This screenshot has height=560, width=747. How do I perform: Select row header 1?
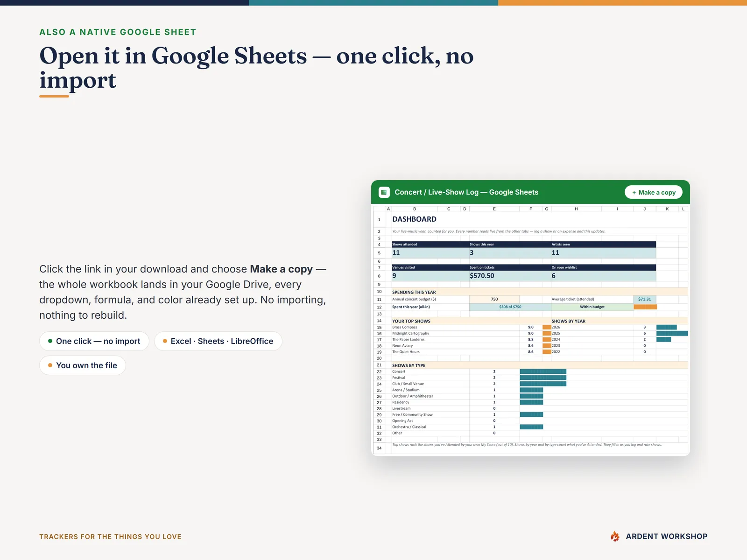(379, 219)
